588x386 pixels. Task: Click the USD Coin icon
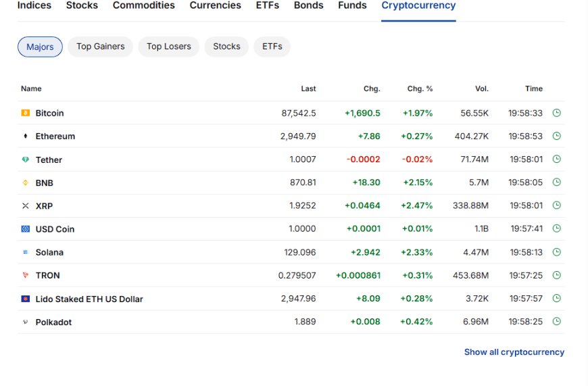coord(26,228)
